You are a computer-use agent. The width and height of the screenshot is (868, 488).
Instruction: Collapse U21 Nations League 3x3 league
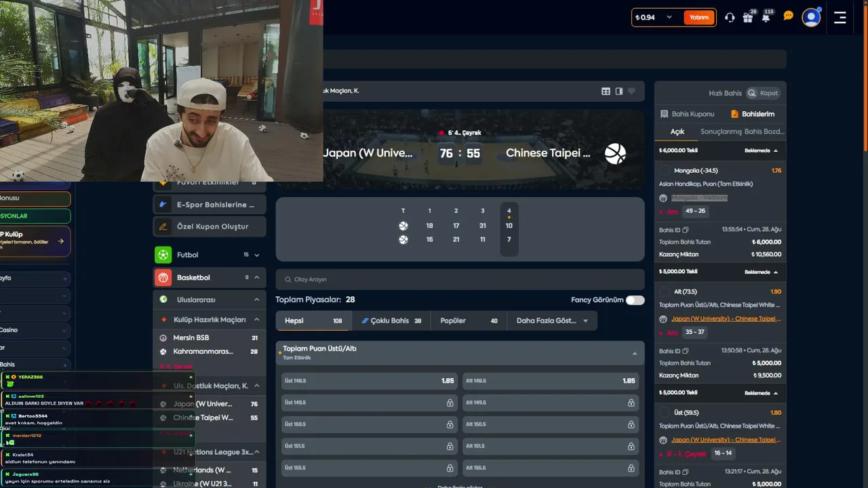257,452
